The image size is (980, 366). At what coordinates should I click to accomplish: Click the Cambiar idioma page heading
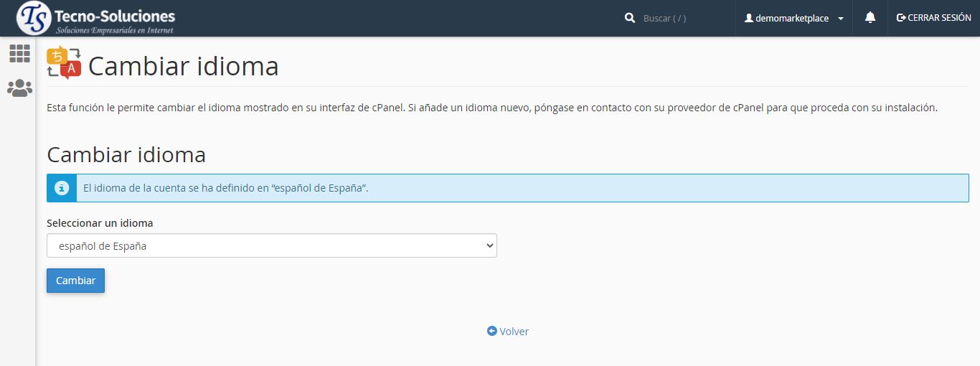click(x=183, y=67)
